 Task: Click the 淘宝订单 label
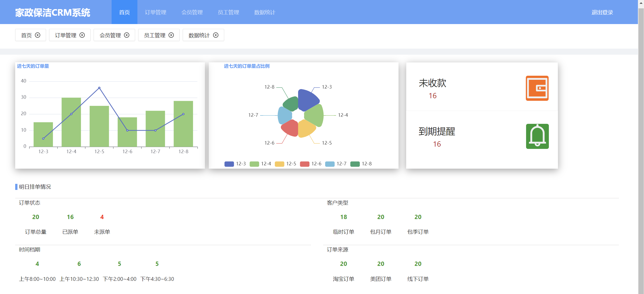tap(344, 279)
